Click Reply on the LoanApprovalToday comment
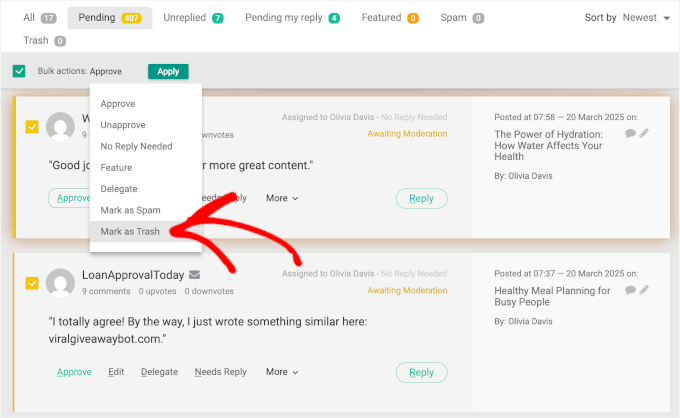Image resolution: width=680 pixels, height=418 pixels. click(x=421, y=372)
